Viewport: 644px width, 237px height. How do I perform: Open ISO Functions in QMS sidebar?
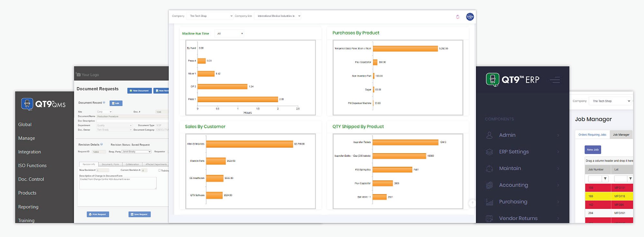32,165
